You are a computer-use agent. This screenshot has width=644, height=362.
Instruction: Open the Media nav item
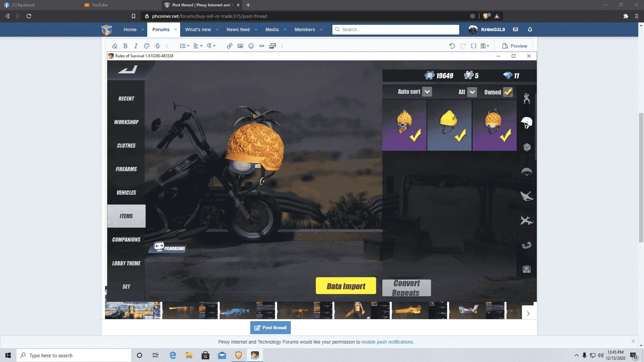click(x=272, y=29)
